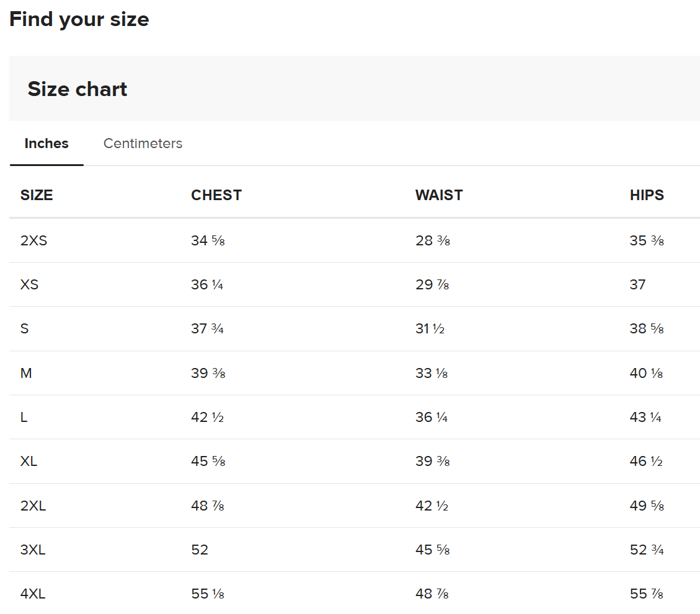
Task: Select the Inches tab
Action: coord(47,143)
